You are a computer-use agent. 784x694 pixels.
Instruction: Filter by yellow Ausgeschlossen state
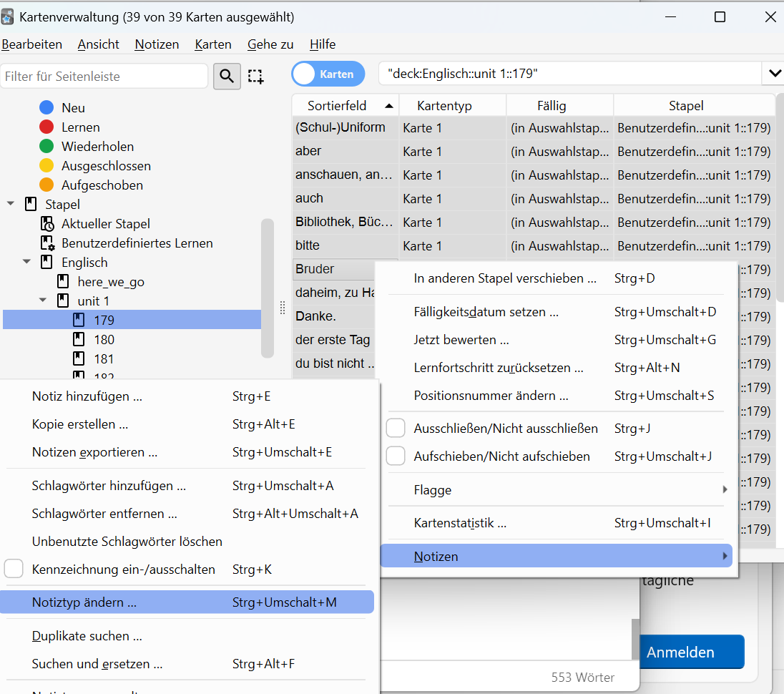tap(46, 165)
